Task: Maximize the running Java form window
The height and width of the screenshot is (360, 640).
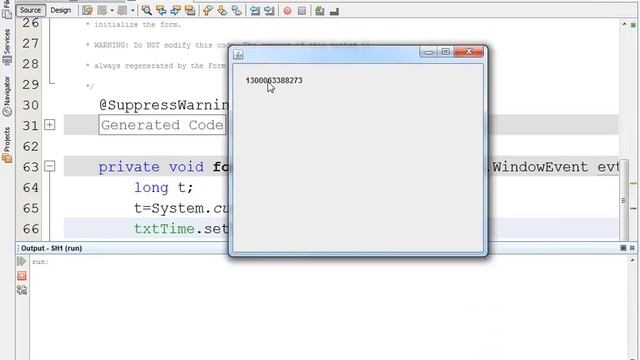Action: pos(445,52)
